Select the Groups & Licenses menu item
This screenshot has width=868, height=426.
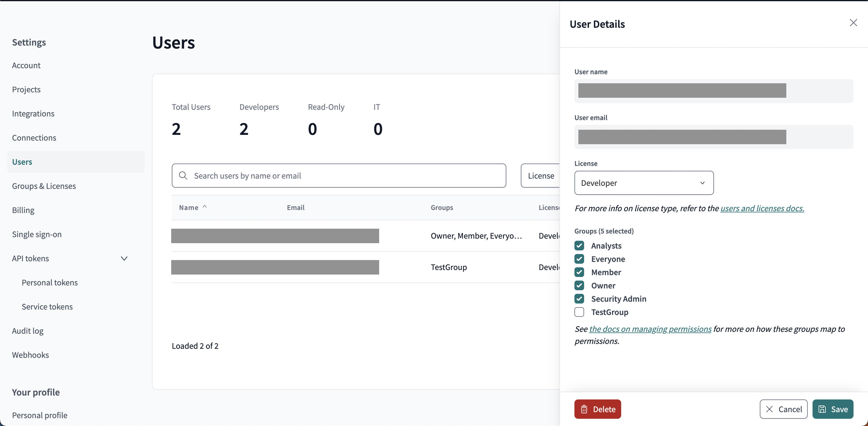coord(44,186)
